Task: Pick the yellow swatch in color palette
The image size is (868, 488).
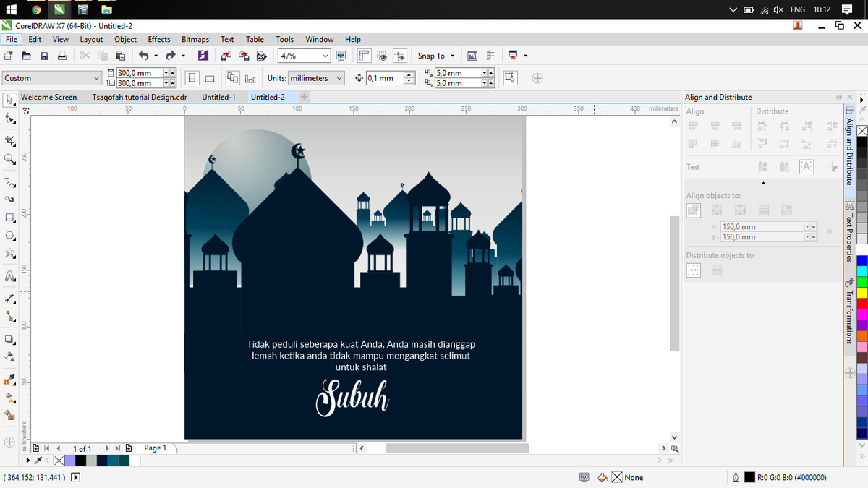Action: pos(862,292)
